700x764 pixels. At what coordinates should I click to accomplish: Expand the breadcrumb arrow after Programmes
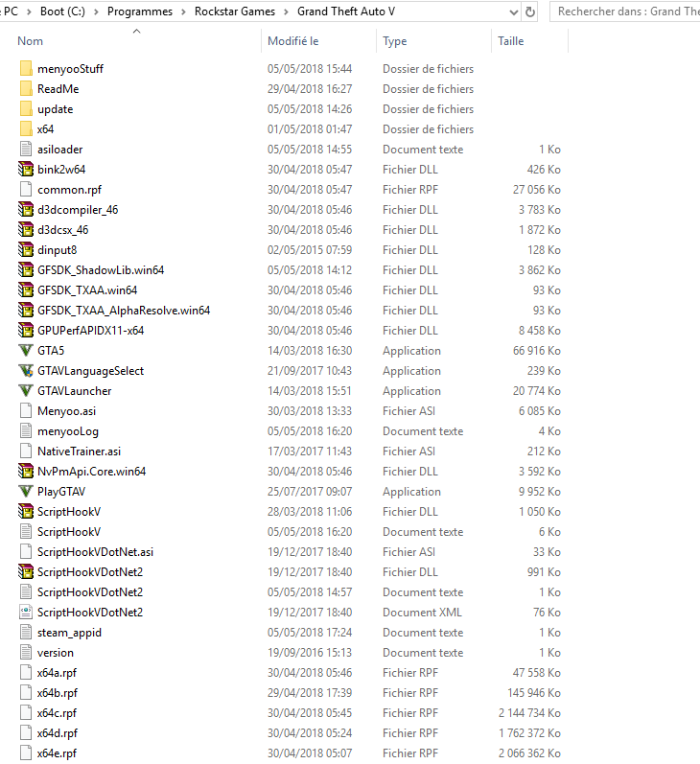(x=183, y=12)
